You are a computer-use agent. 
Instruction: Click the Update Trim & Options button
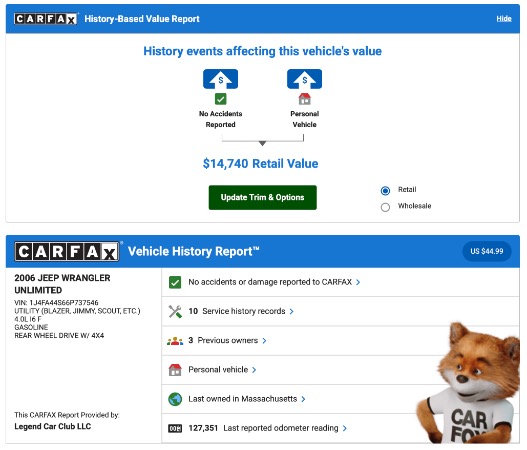262,197
